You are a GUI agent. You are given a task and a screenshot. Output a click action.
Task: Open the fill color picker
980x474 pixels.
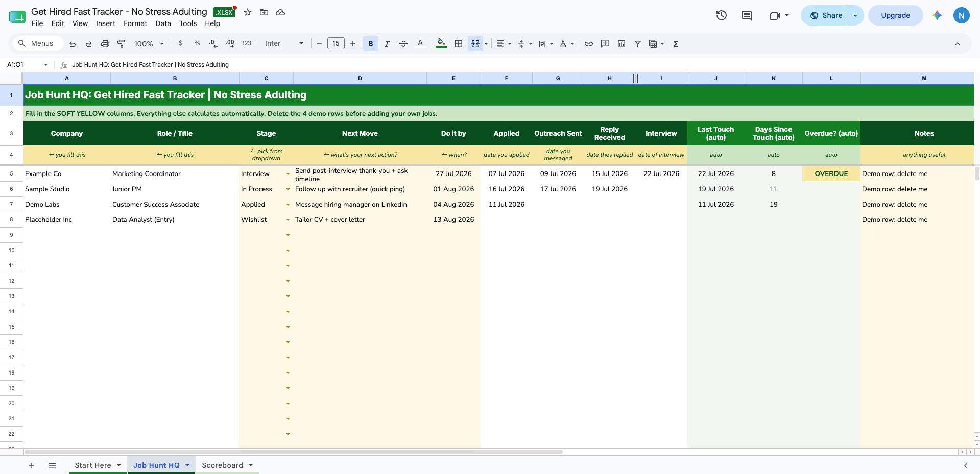point(442,44)
